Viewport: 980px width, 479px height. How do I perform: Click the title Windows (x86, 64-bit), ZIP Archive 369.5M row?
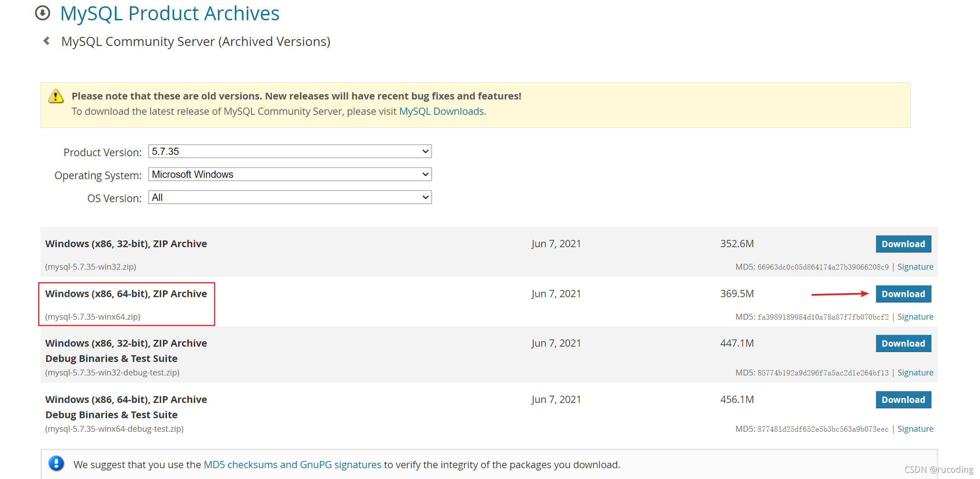pyautogui.click(x=126, y=294)
